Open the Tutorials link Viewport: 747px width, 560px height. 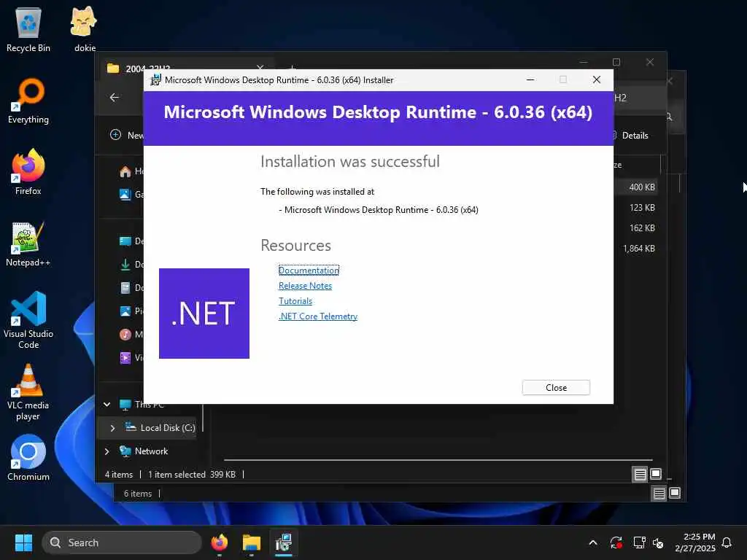coord(295,301)
